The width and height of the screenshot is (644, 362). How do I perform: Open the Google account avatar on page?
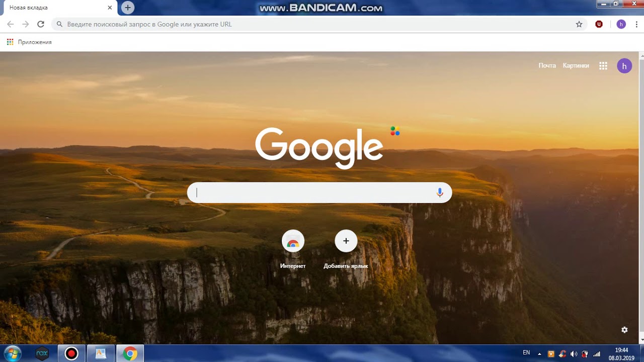pos(624,65)
